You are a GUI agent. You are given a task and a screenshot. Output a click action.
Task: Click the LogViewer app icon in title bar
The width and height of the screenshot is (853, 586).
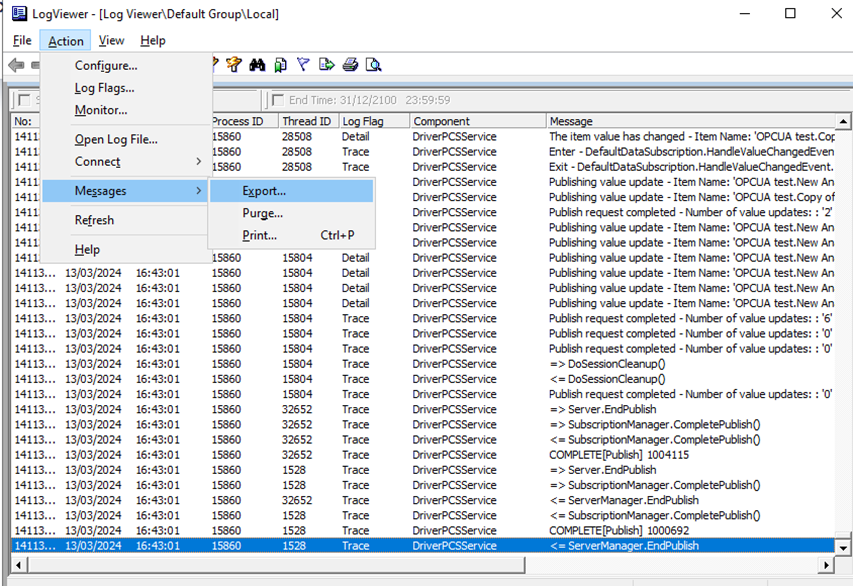click(19, 13)
